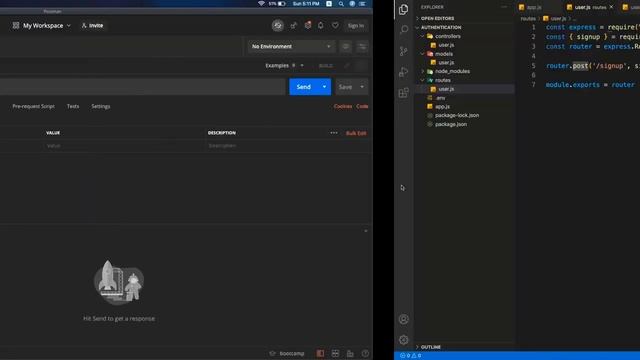The height and width of the screenshot is (360, 640).
Task: Open Postman keyboard shortcuts footer icon
Action: [350, 353]
